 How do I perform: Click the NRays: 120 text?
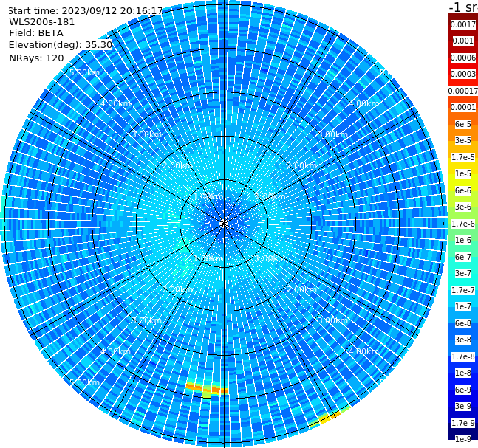pyautogui.click(x=36, y=58)
